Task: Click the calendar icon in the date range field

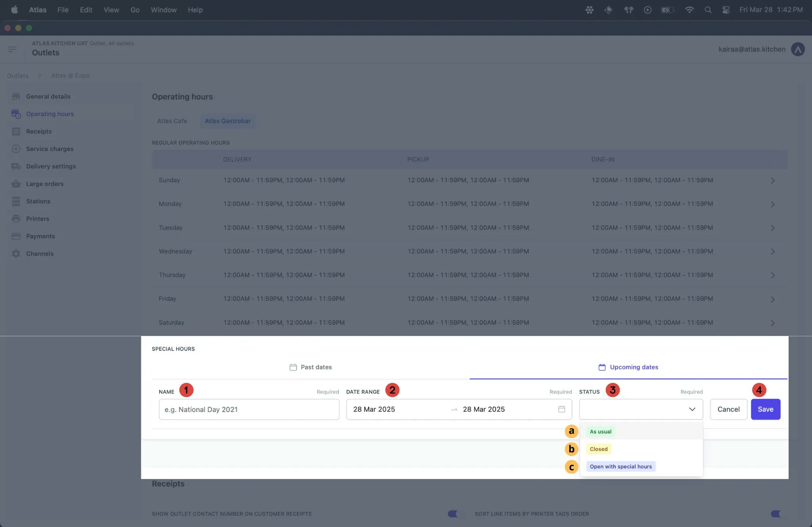Action: point(561,409)
